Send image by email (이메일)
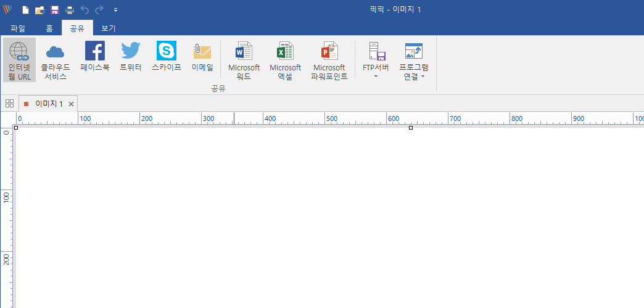 tap(202, 56)
